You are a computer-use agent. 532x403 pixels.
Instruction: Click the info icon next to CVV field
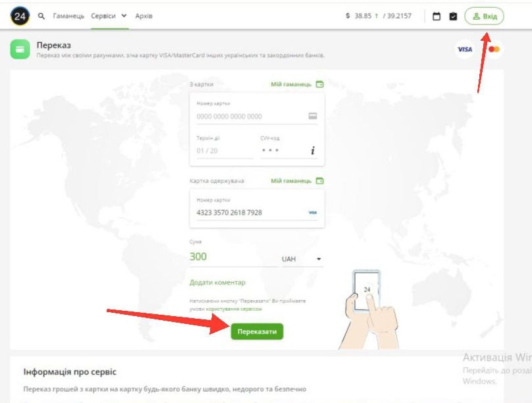tap(313, 151)
